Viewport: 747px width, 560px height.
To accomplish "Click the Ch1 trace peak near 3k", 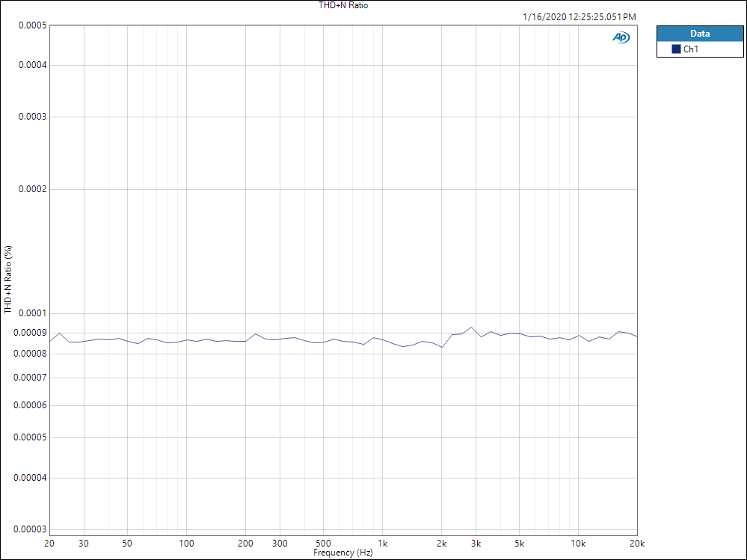I will [x=471, y=327].
